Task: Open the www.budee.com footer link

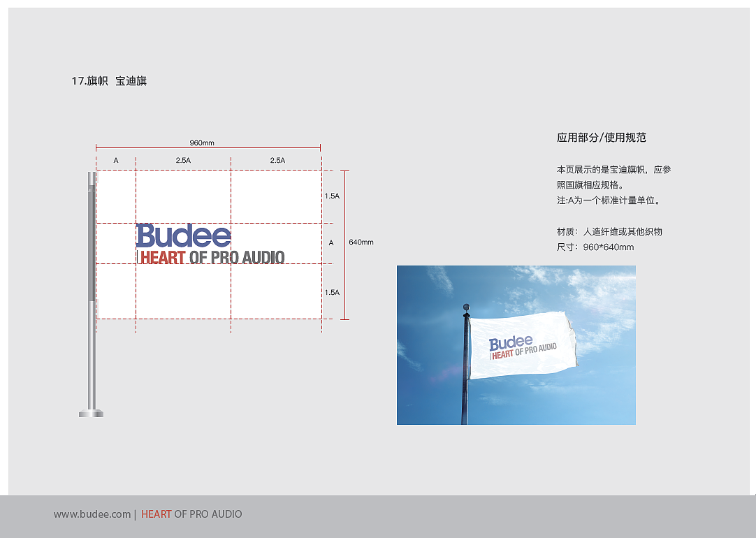Action: [92, 514]
